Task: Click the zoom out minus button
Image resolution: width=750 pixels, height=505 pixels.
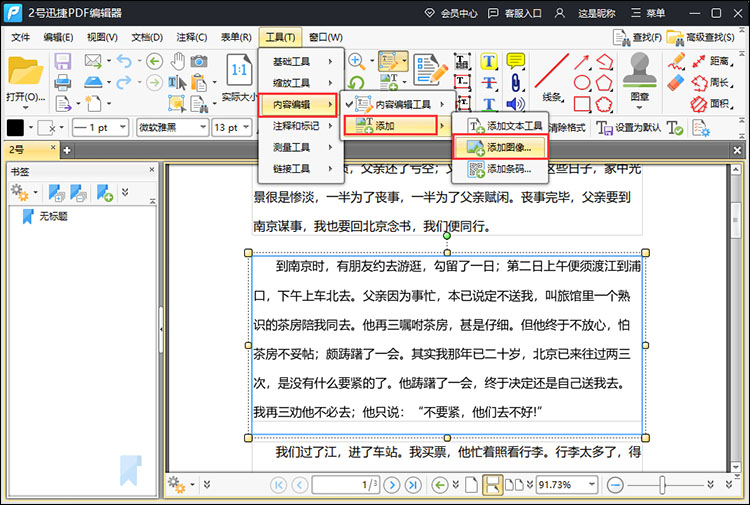Action: 615,485
